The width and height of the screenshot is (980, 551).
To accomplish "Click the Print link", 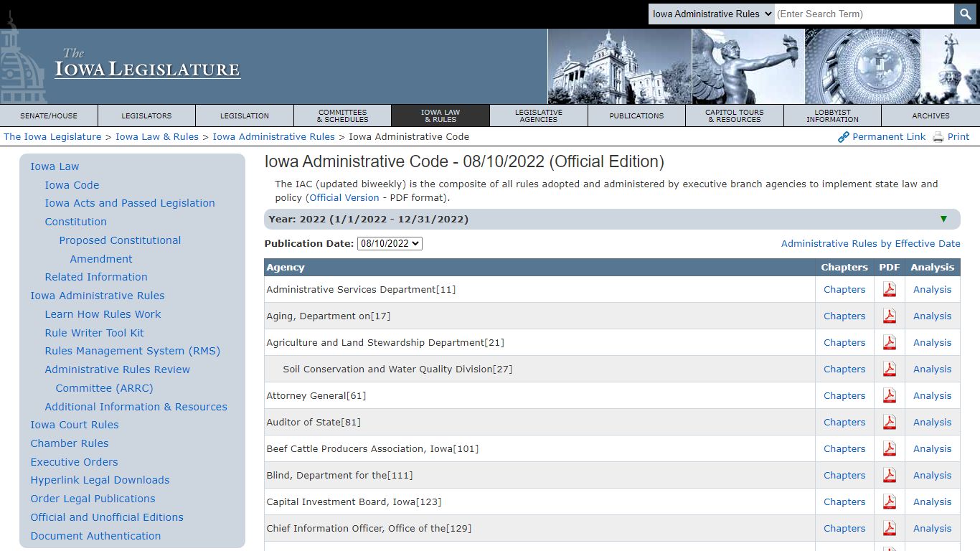I will pos(958,136).
